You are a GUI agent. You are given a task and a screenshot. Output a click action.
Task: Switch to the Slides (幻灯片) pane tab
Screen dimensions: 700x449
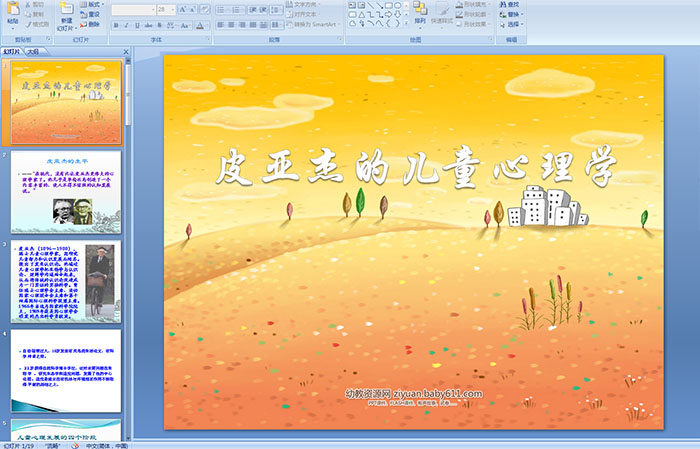click(12, 52)
